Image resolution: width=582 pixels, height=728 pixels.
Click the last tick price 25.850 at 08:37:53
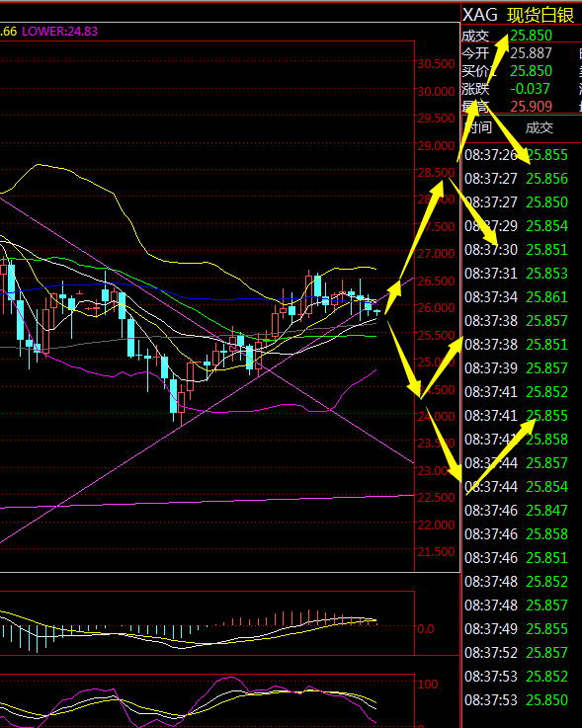546,700
